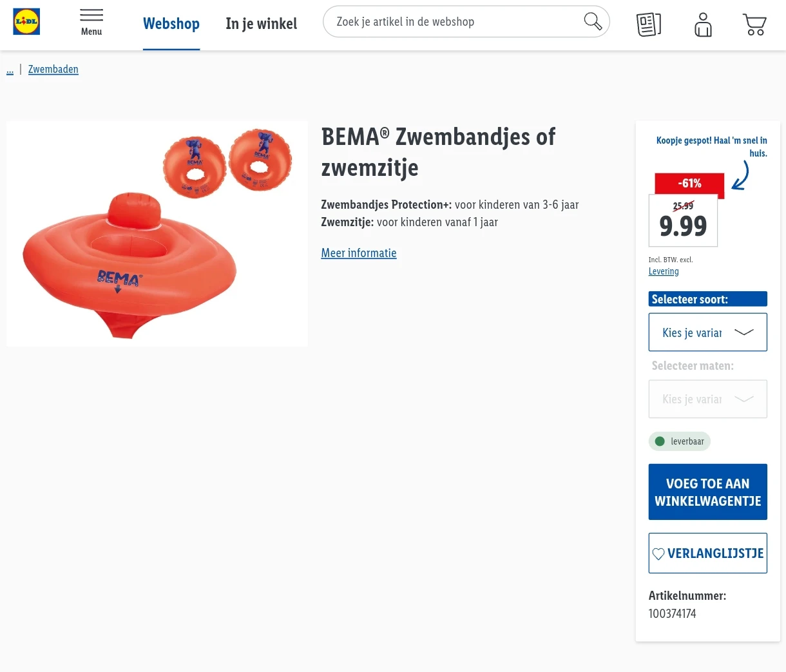This screenshot has height=672, width=786.
Task: Follow the Zwembaden breadcrumb link
Action: (53, 70)
